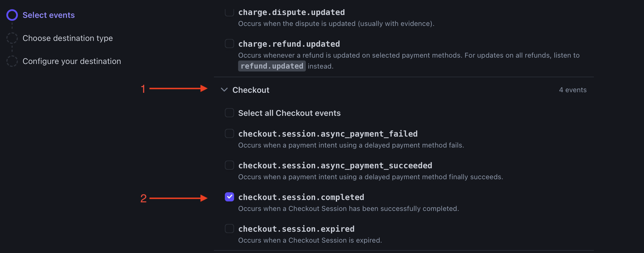644x253 pixels.
Task: Open the Choose destination type step
Action: click(67, 38)
